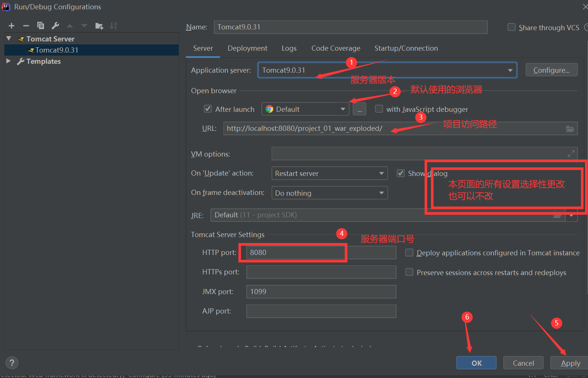Click the AJP port field

321,311
